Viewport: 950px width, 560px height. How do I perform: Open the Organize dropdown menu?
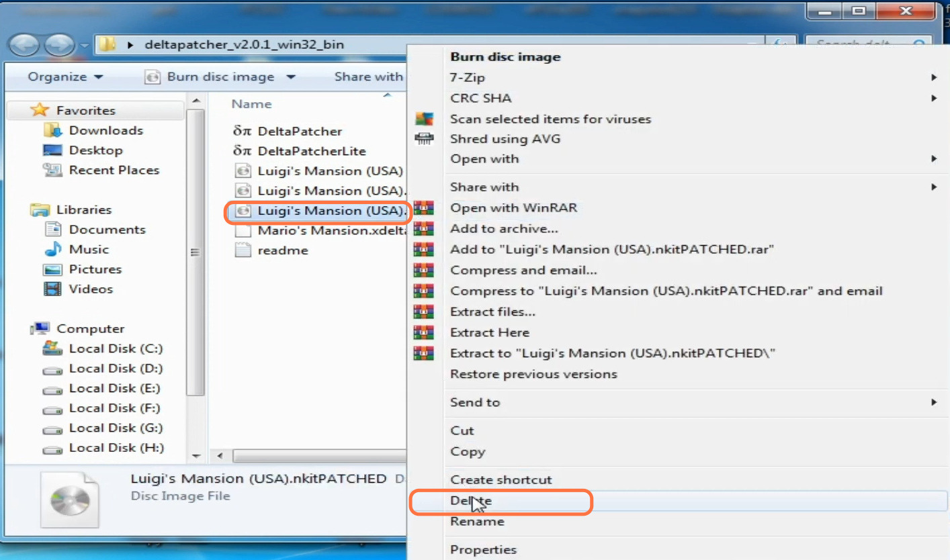(65, 77)
